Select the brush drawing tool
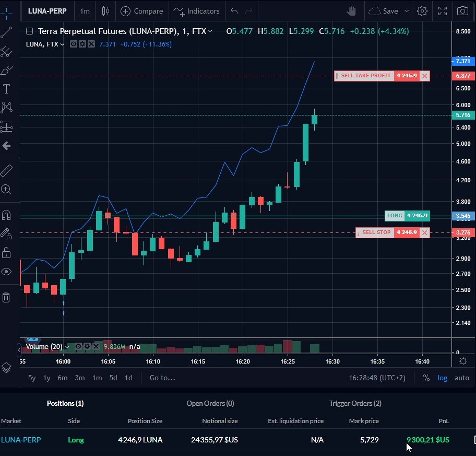This screenshot has height=456, width=476. pos(6,70)
